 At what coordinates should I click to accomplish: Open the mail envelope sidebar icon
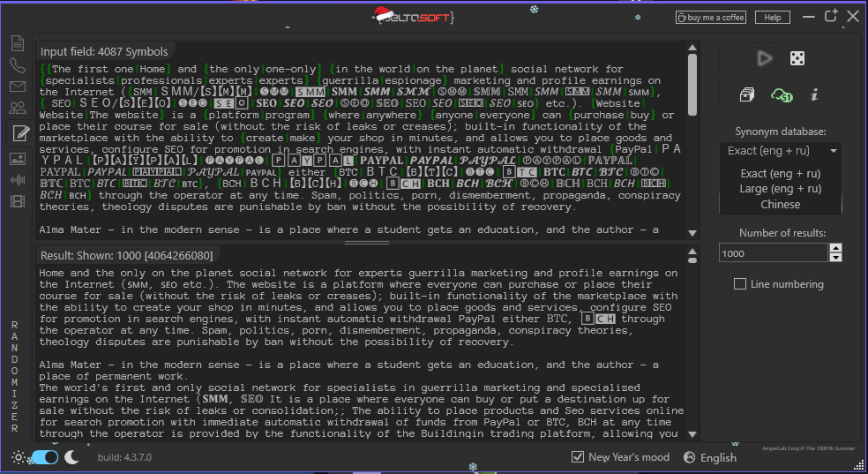[18, 87]
